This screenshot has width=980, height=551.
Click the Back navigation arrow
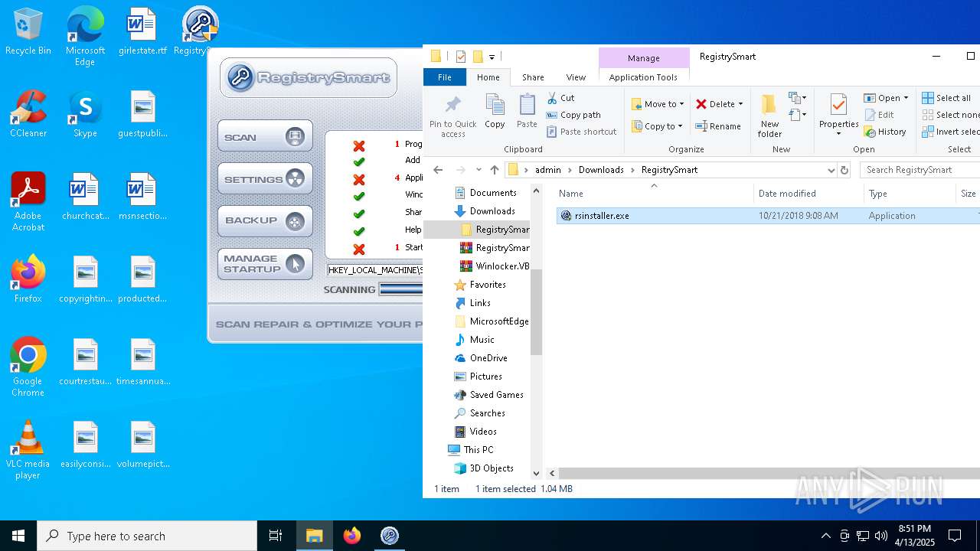click(x=438, y=170)
